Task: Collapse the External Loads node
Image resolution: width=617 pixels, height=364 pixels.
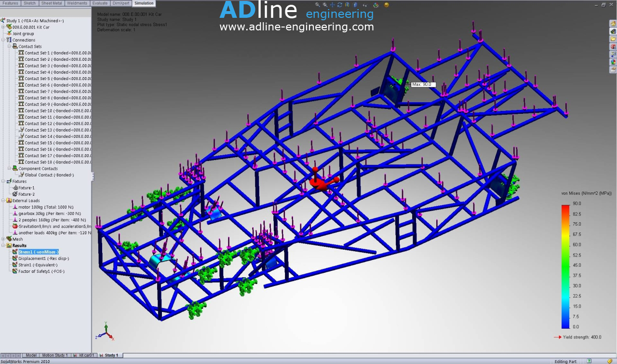Action: pos(3,201)
